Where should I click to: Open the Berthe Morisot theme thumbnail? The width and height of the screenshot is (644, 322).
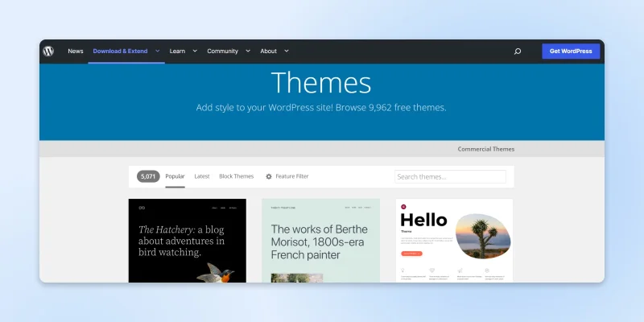pos(320,241)
